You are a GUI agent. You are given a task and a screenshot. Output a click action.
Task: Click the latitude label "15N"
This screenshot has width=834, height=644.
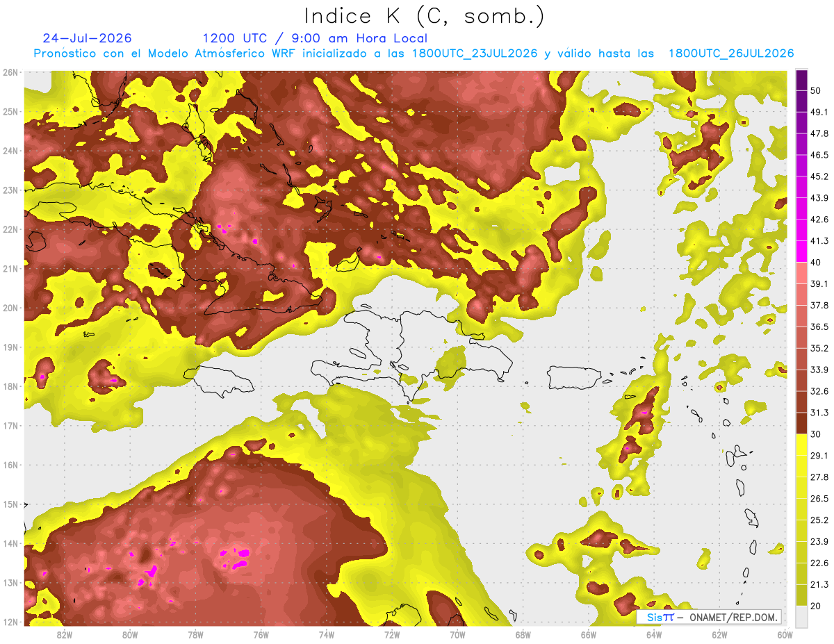(10, 504)
